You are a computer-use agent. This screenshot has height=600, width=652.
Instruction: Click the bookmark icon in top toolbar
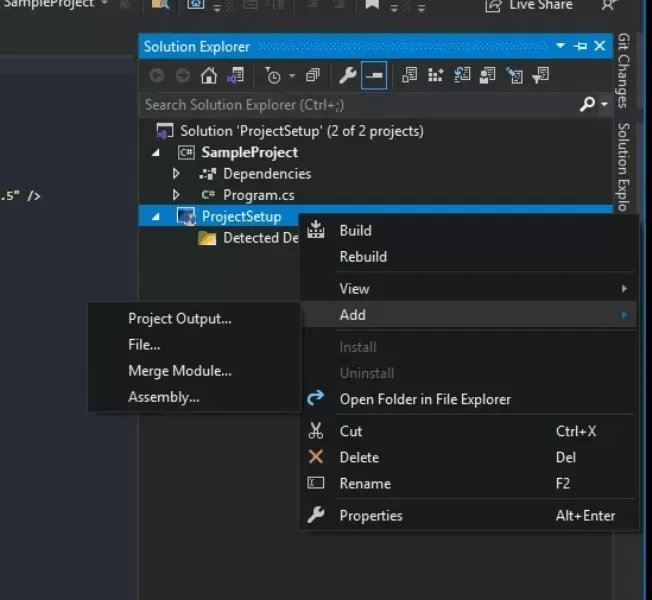[372, 4]
